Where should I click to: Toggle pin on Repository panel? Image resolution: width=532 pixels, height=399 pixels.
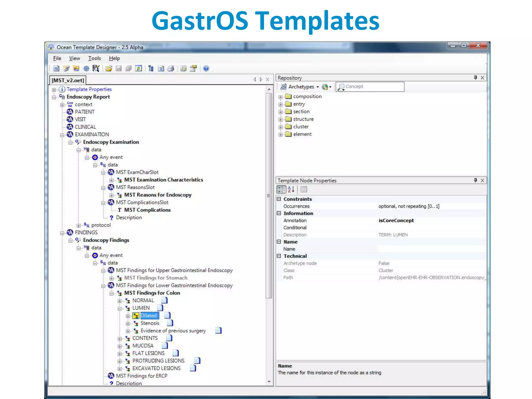[475, 78]
